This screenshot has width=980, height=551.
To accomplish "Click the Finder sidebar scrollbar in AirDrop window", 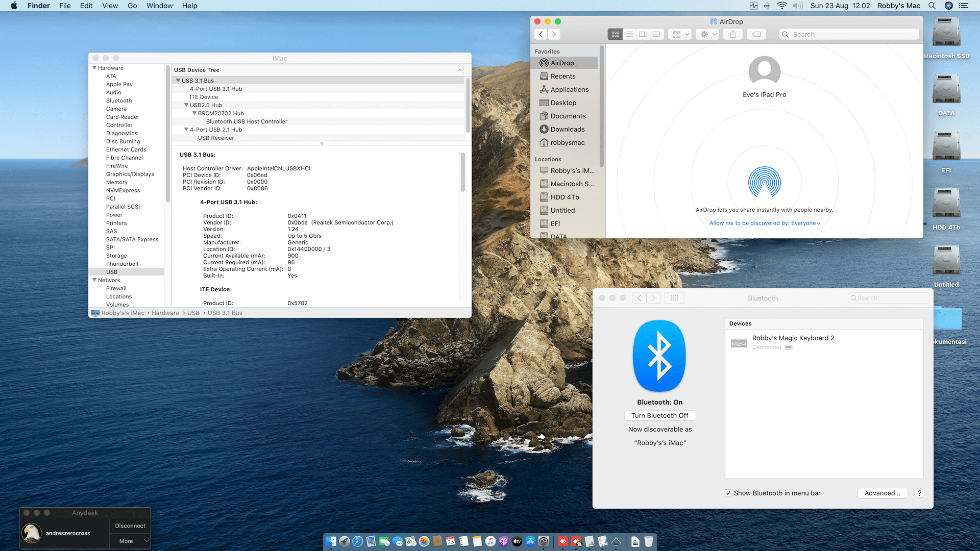I will pos(602,107).
